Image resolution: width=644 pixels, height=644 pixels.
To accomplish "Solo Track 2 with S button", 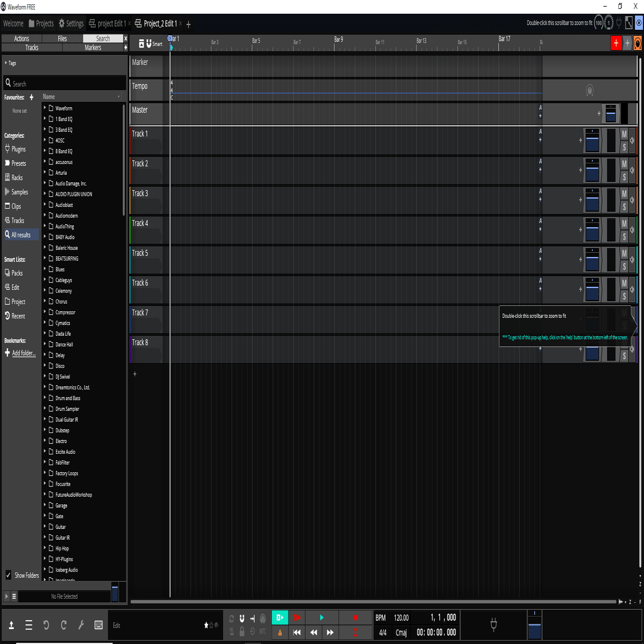I will pos(624,177).
